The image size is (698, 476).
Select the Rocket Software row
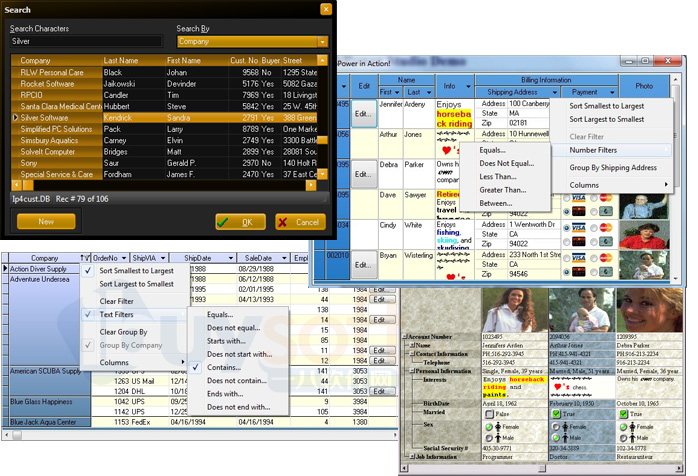(x=165, y=84)
